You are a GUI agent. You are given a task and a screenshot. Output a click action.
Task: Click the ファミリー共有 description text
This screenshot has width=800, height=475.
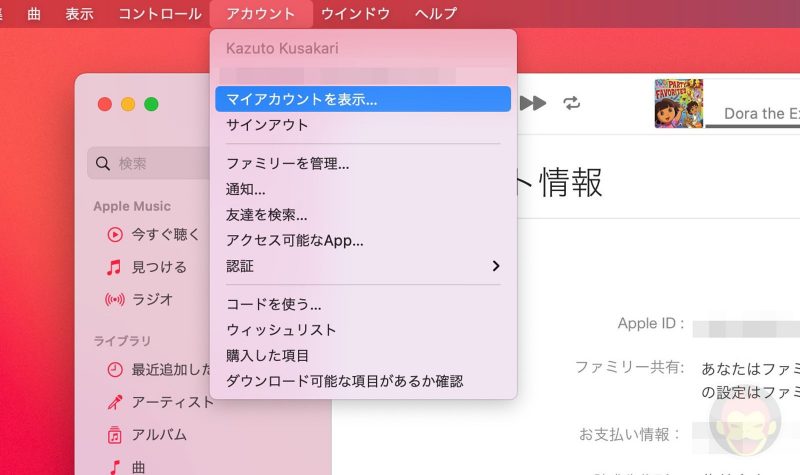click(x=751, y=380)
